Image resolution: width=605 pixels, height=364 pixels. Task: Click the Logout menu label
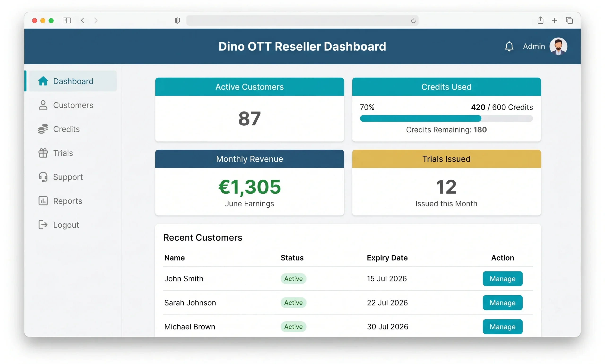[x=66, y=225]
